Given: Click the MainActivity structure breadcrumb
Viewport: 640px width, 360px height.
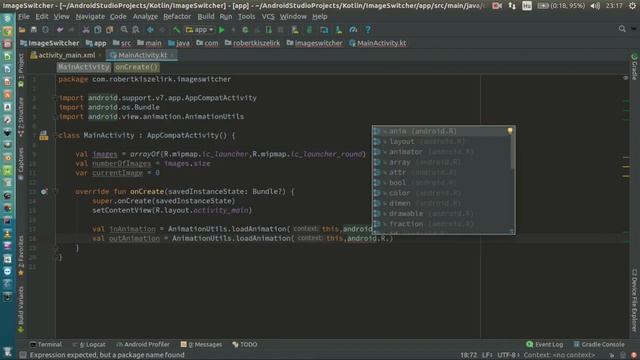Looking at the screenshot, I should 84,67.
